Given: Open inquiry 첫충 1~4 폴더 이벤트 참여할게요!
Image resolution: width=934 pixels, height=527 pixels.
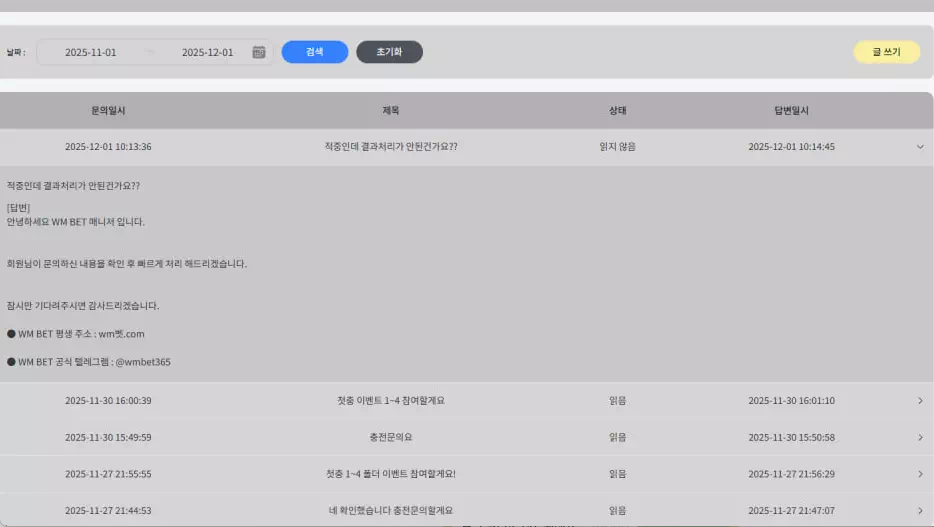Looking at the screenshot, I should (391, 474).
